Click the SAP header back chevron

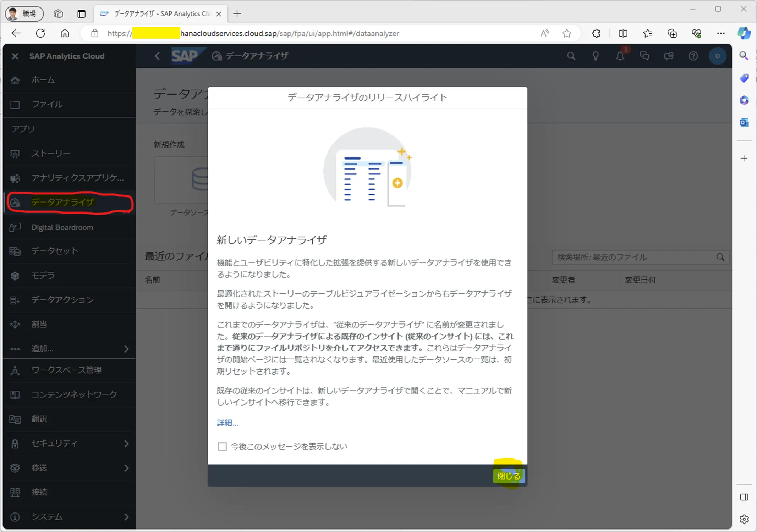click(x=157, y=56)
